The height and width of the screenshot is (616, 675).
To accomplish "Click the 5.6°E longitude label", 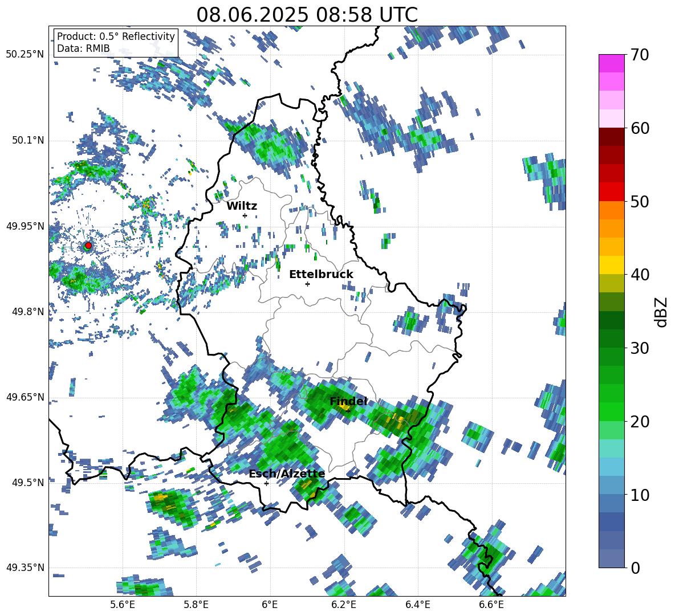I will click(x=123, y=605).
